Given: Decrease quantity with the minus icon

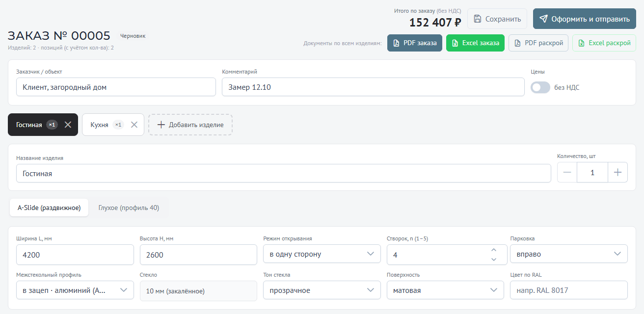Looking at the screenshot, I should (567, 172).
